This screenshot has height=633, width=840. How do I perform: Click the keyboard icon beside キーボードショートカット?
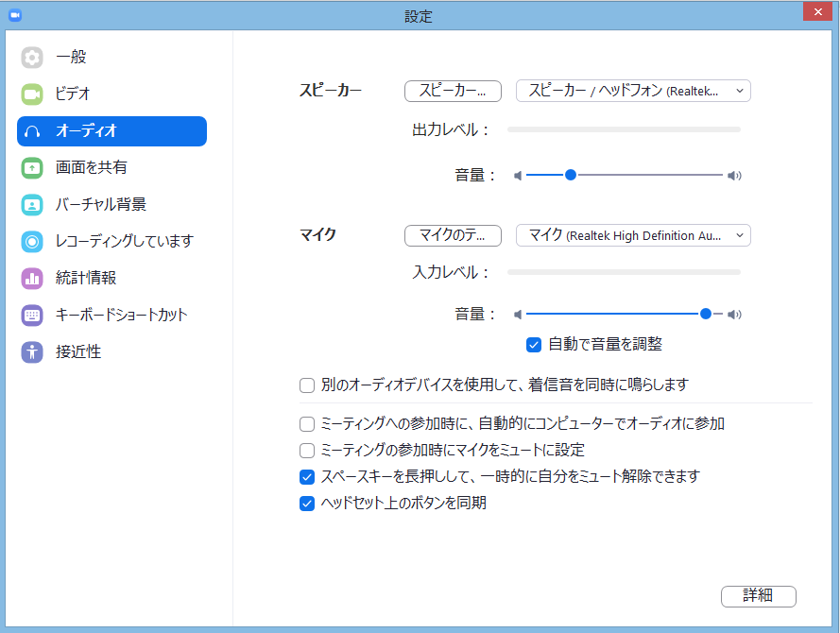click(x=32, y=315)
